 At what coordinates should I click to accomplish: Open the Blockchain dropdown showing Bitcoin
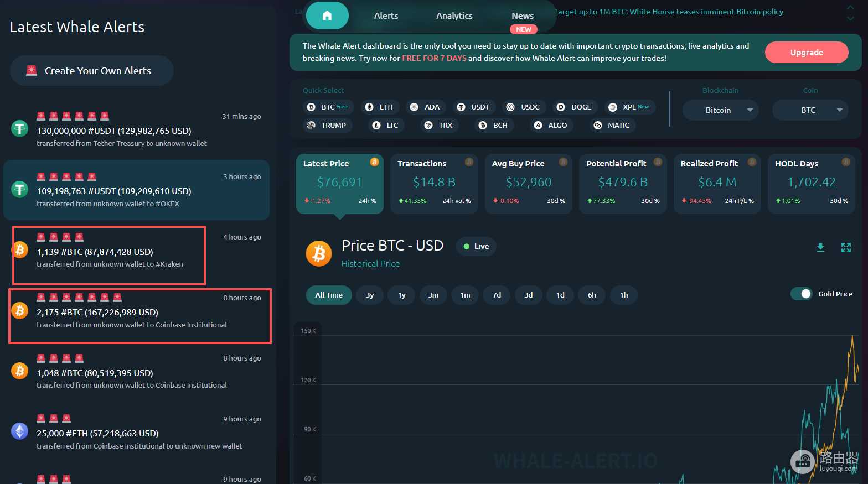tap(720, 110)
